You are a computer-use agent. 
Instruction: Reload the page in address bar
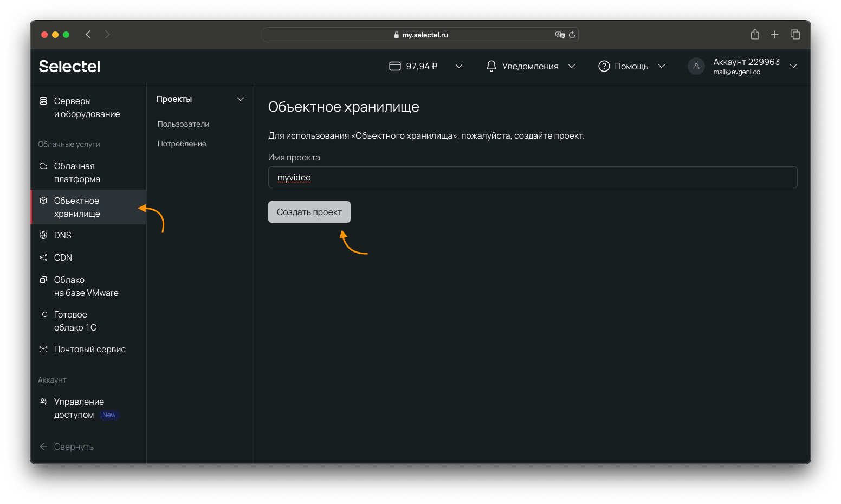coord(572,35)
